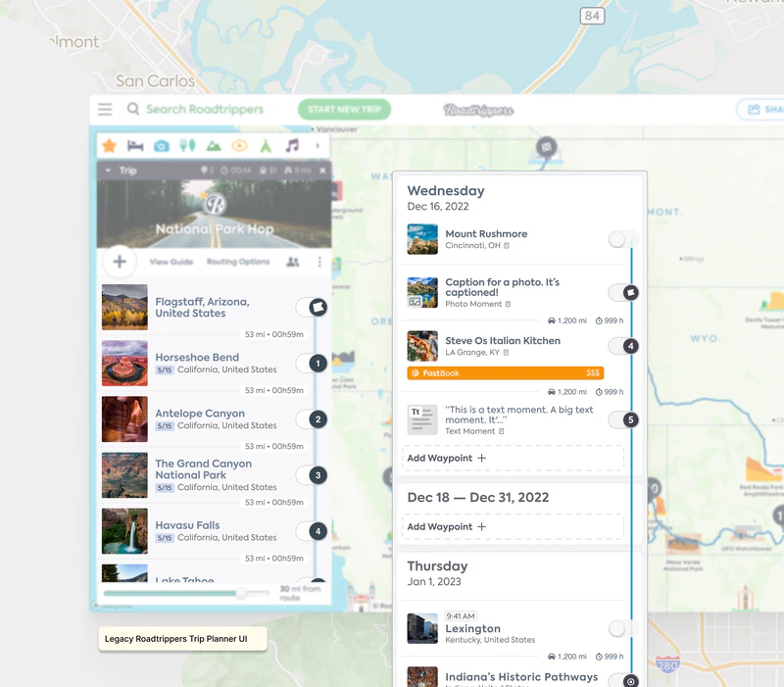Screen dimensions: 784x687
Task: Select the bed accommodations category icon
Action: click(135, 145)
